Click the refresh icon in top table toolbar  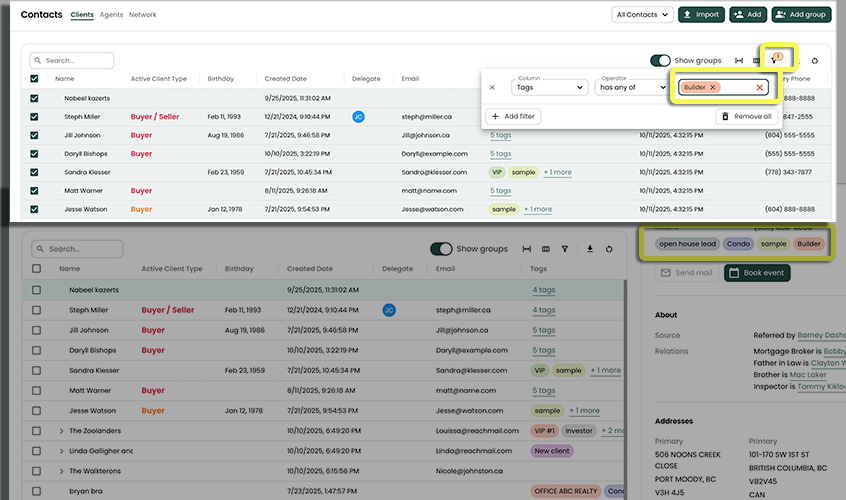click(x=815, y=61)
